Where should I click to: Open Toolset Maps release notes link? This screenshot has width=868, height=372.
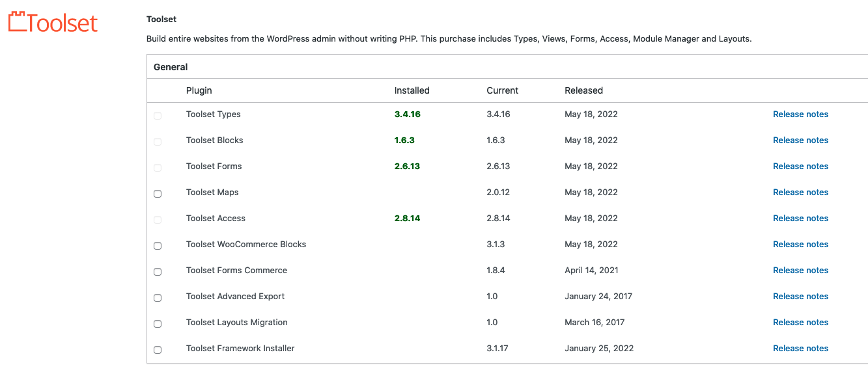[x=800, y=193]
